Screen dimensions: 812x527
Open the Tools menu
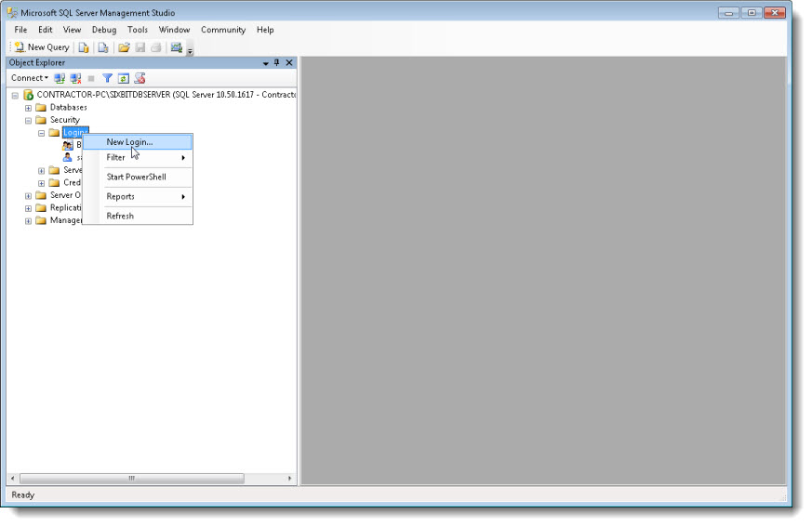[x=138, y=30]
